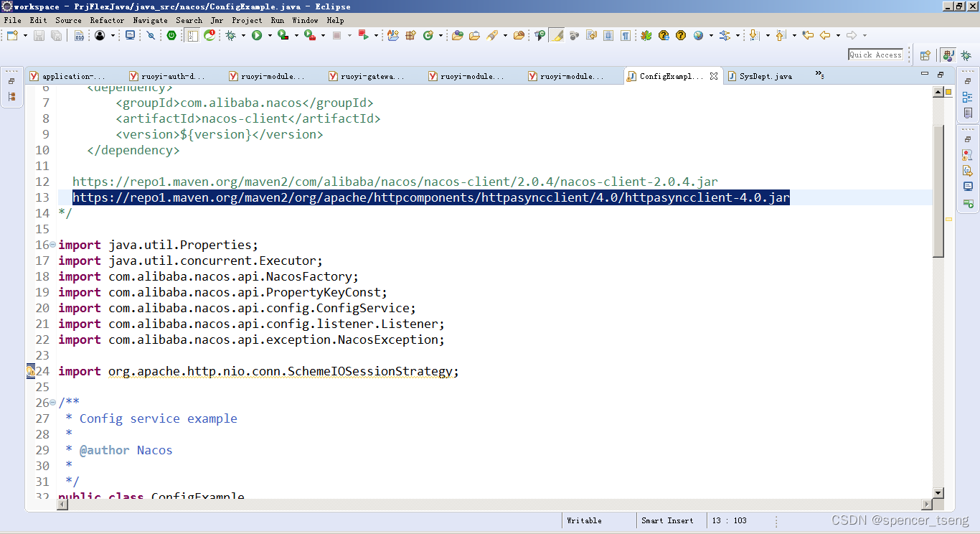
Task: Click the Quick Access button
Action: (875, 54)
